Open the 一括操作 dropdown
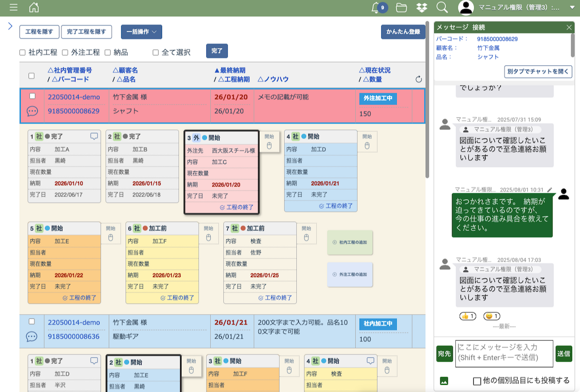The height and width of the screenshot is (392, 580). pyautogui.click(x=141, y=32)
